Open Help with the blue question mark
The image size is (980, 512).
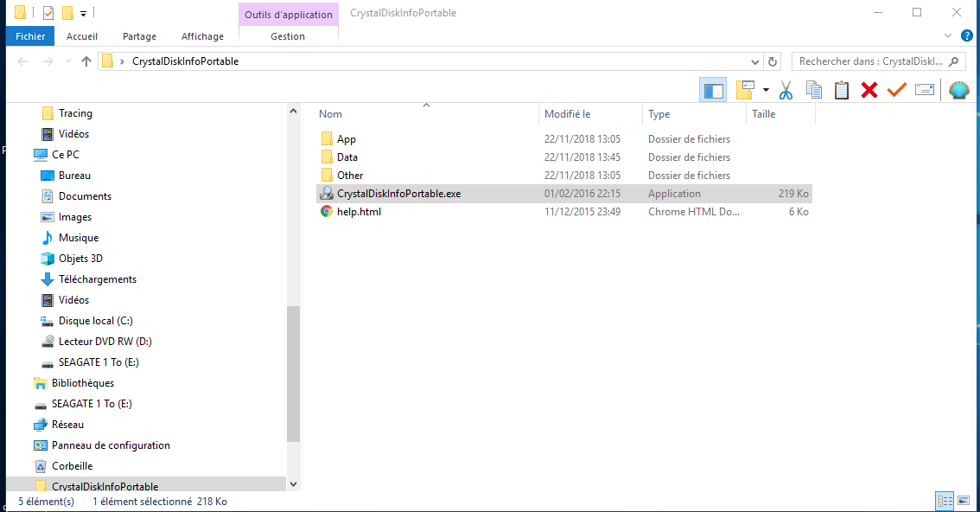(x=966, y=36)
